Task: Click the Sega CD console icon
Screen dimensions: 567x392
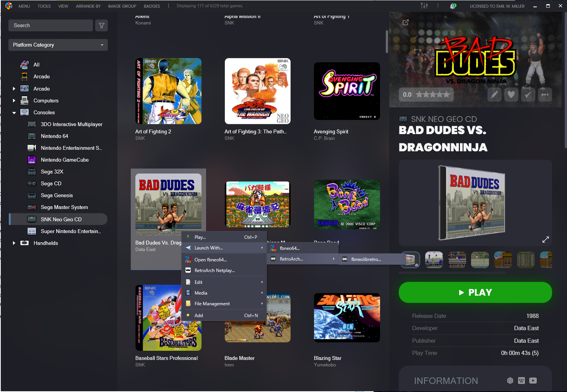Action: [32, 183]
